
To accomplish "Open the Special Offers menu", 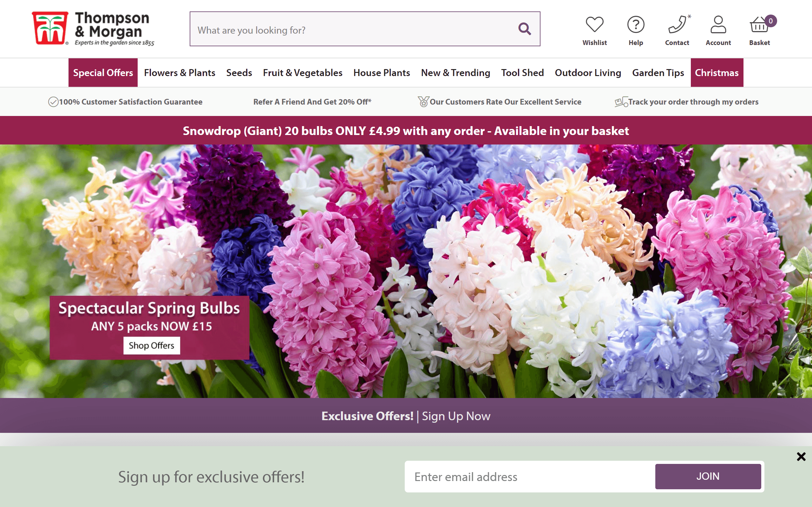I will [103, 73].
